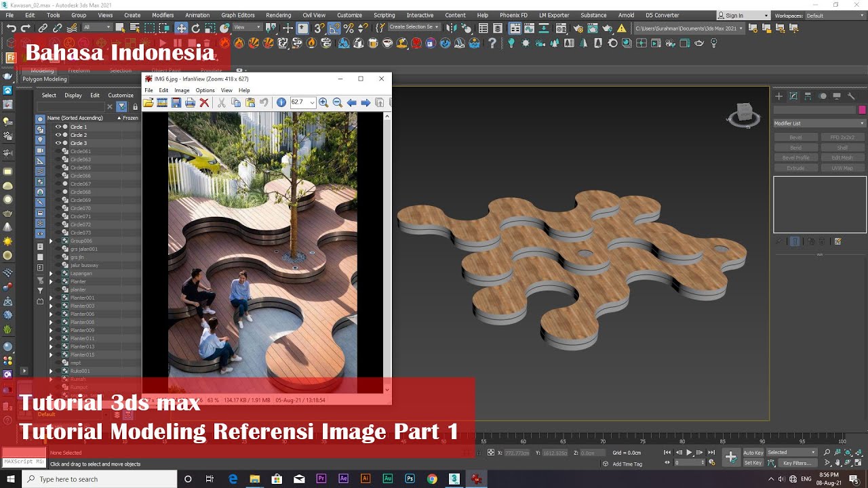Open the Modifiers menu

click(163, 15)
